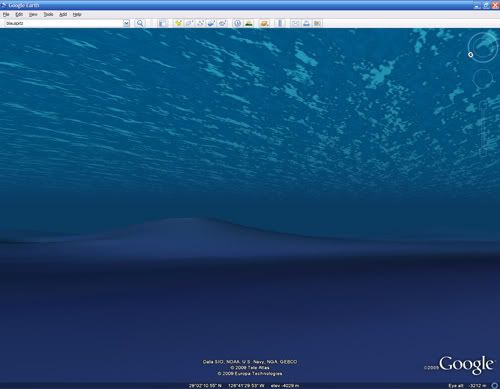Expand the search history dropdown arrow

click(126, 23)
